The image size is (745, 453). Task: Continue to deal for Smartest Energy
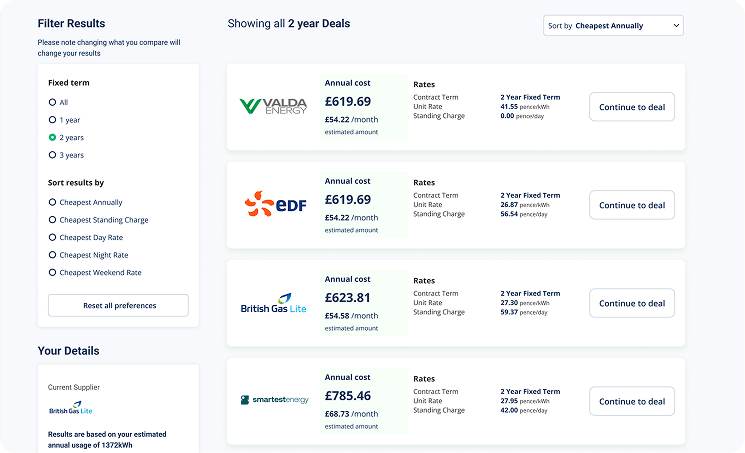click(x=632, y=402)
